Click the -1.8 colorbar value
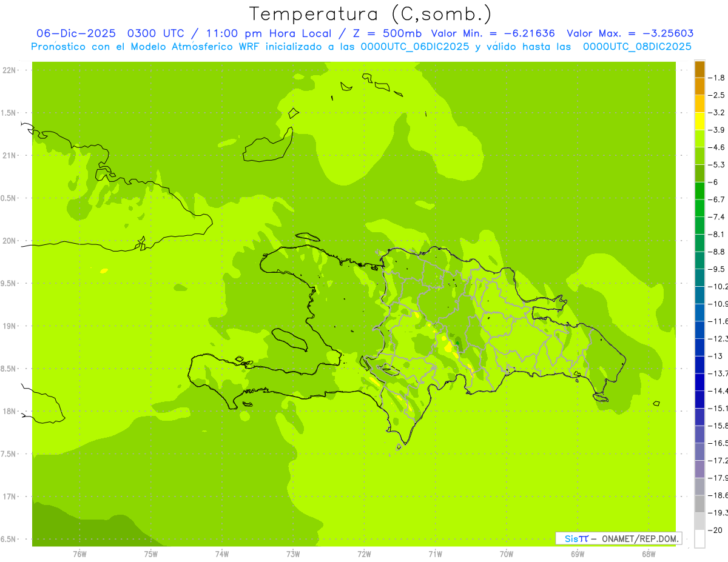The height and width of the screenshot is (562, 728). point(716,78)
